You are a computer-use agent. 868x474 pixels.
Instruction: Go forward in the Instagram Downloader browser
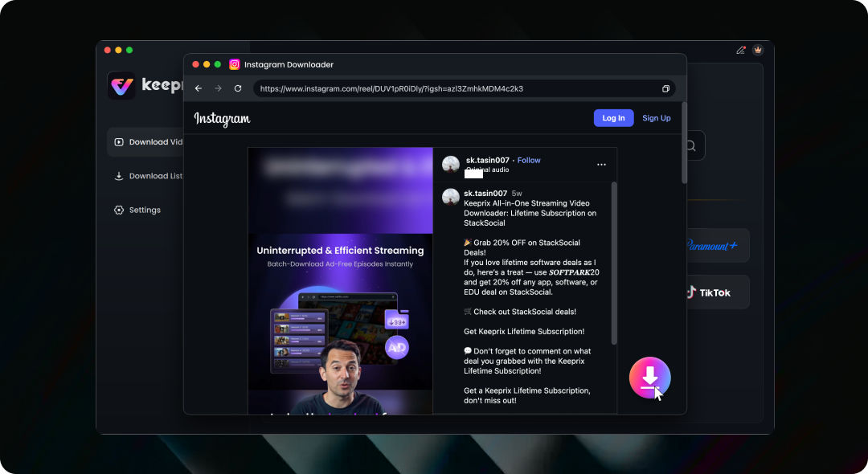[218, 88]
